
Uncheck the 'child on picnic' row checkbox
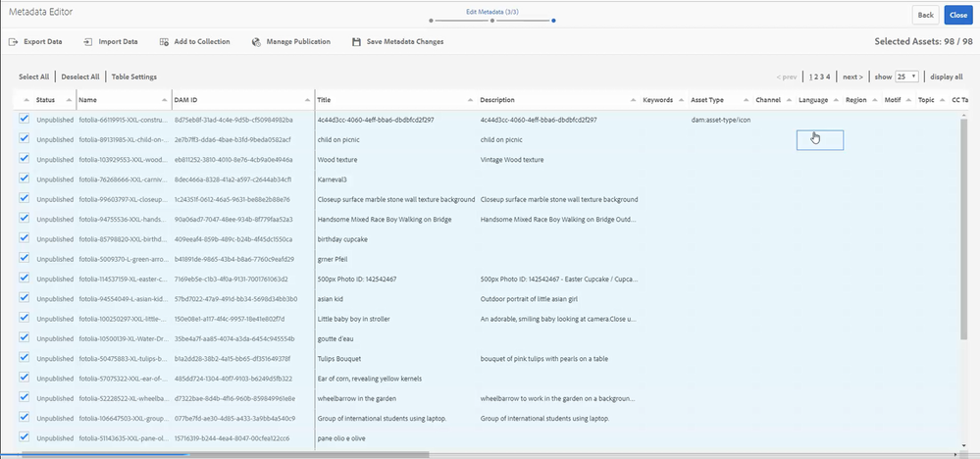point(24,138)
